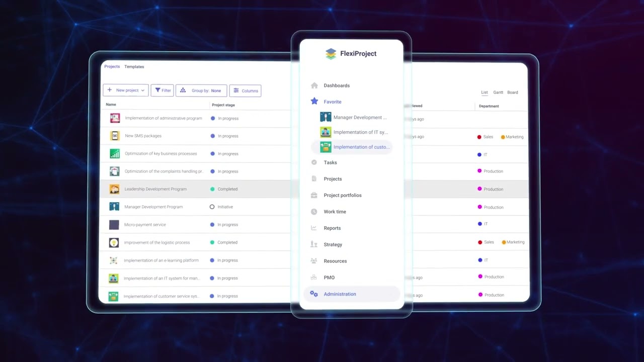Open the Filter button

[162, 90]
